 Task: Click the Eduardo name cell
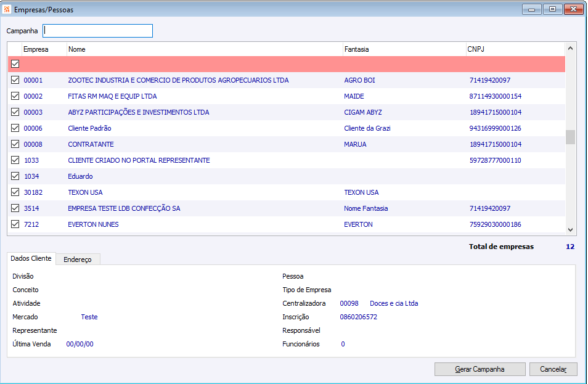(80, 176)
